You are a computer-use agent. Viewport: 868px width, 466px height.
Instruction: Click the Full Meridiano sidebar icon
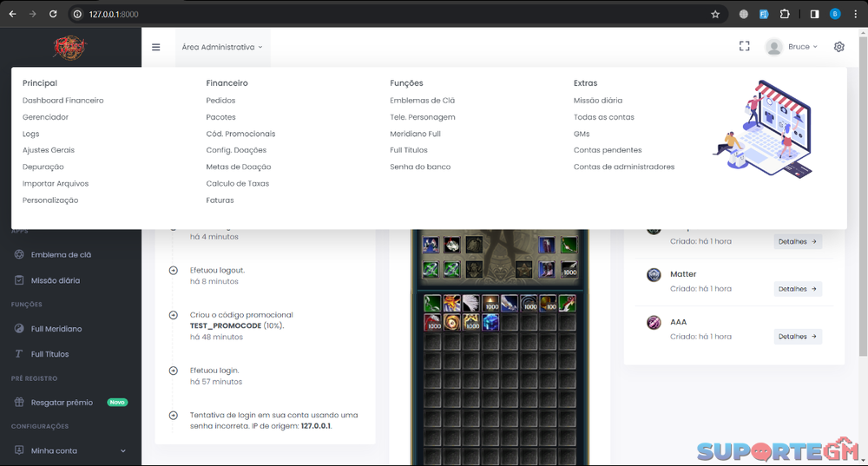pos(20,329)
